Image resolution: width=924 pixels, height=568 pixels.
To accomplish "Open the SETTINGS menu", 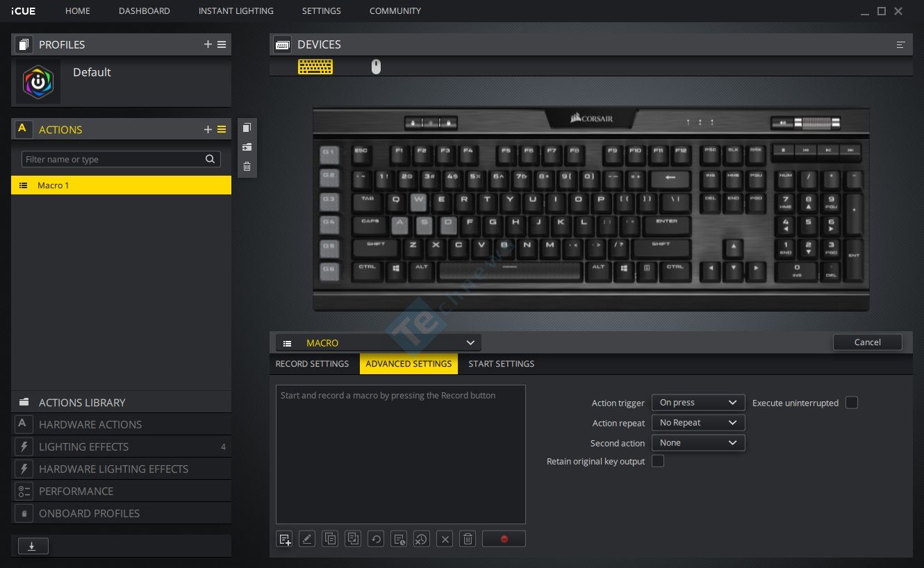I will tap(322, 11).
